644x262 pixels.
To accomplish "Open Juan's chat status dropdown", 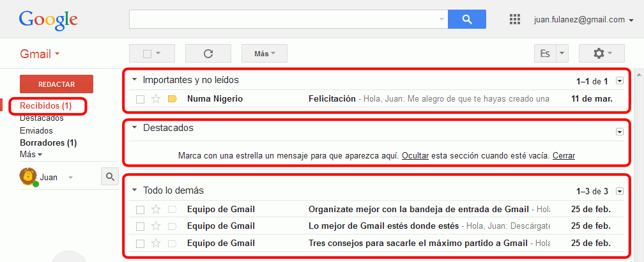I will click(70, 178).
